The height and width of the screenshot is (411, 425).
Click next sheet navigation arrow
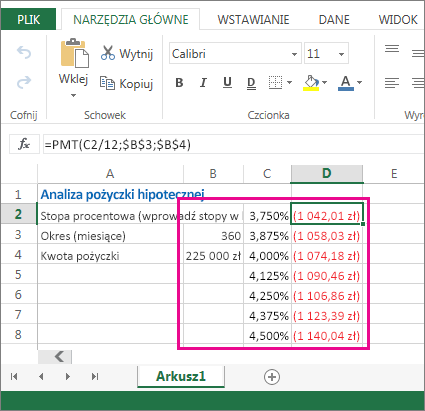click(x=68, y=376)
